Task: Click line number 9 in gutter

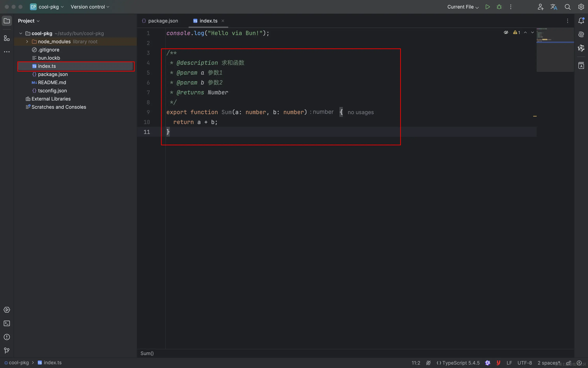Action: [148, 112]
